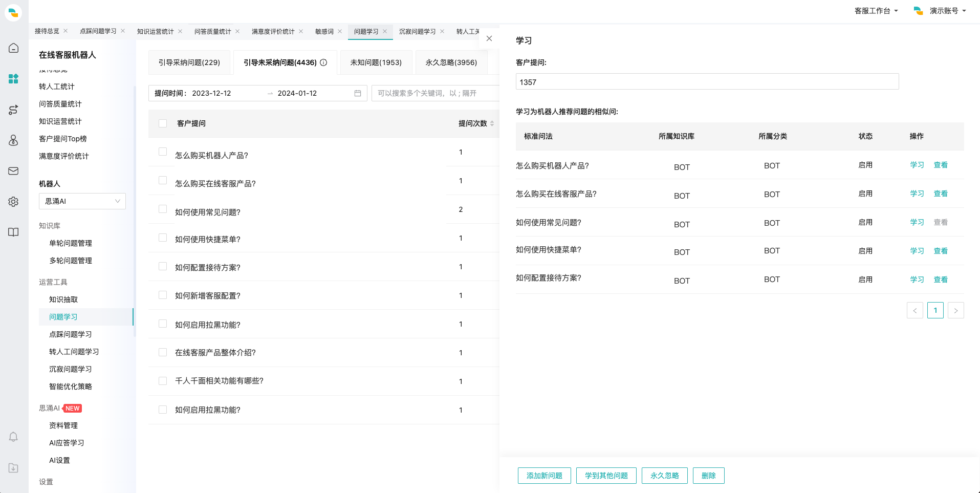Switch to 沉寂问题学习 page tab
This screenshot has width=980, height=493.
pos(418,31)
